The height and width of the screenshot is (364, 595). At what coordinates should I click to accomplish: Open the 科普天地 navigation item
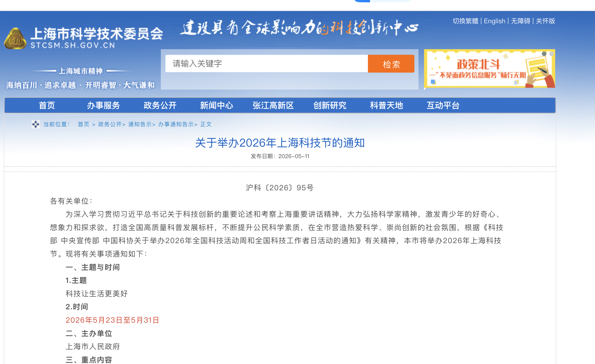[386, 105]
